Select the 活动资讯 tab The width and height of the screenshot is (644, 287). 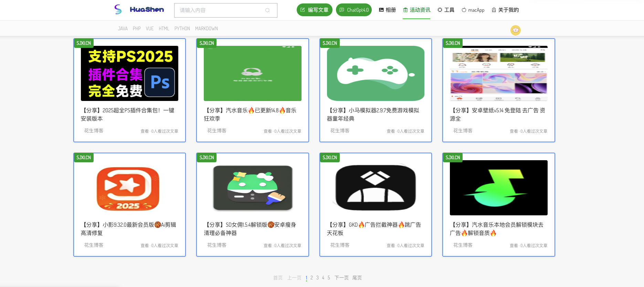point(416,10)
